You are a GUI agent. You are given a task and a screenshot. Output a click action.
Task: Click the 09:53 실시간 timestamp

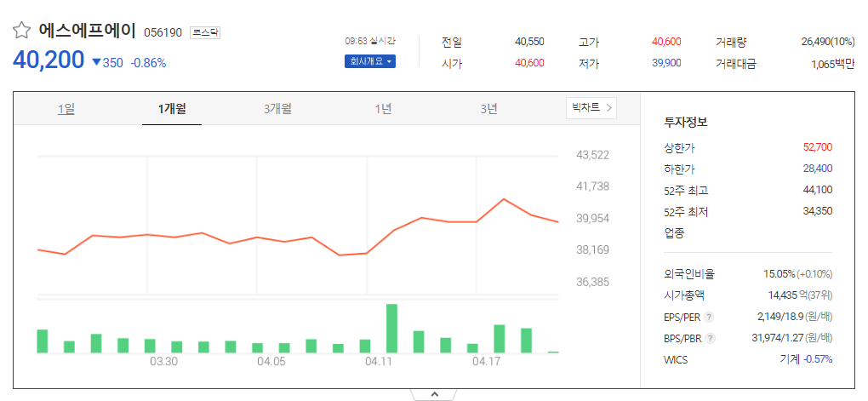(370, 41)
